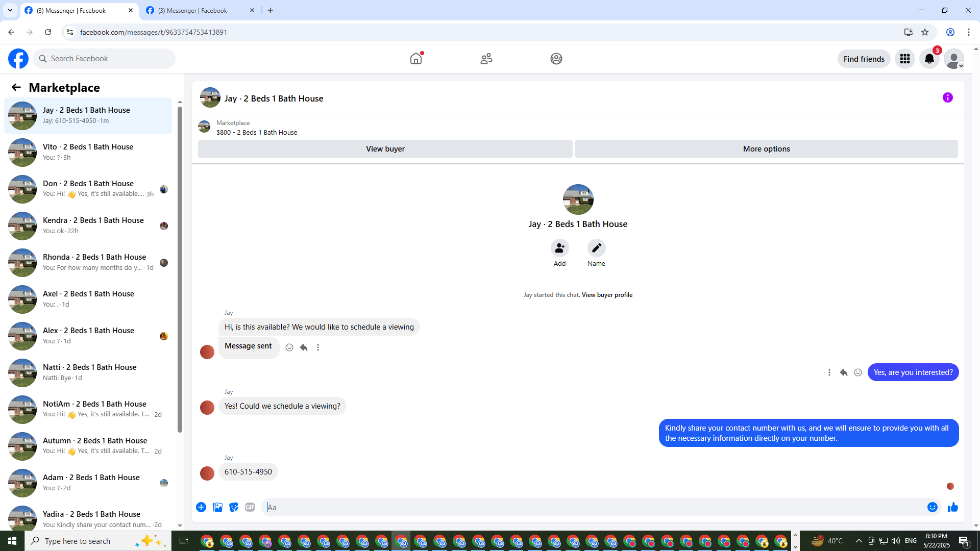Show hidden system tray icons
This screenshot has width=980, height=551.
pos(859,541)
